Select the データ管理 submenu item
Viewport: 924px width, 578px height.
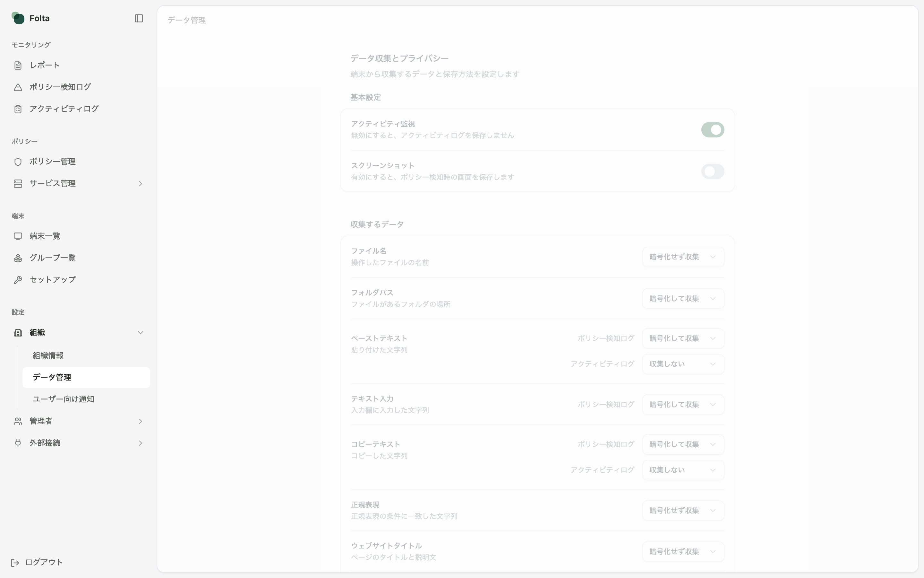[86, 377]
